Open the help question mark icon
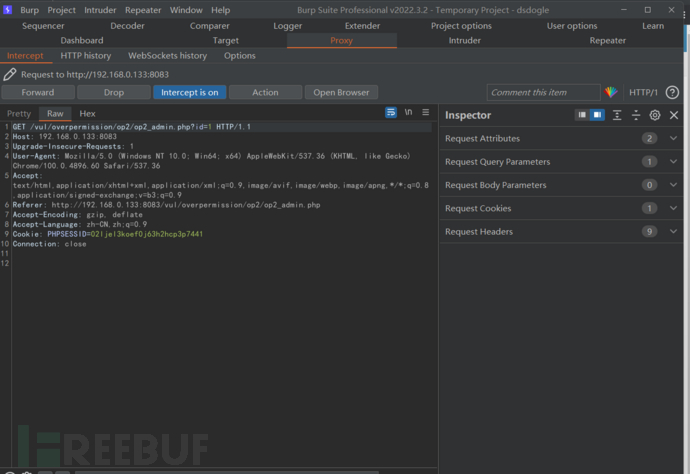Screen dimensions: 690x474 pyautogui.click(x=672, y=92)
